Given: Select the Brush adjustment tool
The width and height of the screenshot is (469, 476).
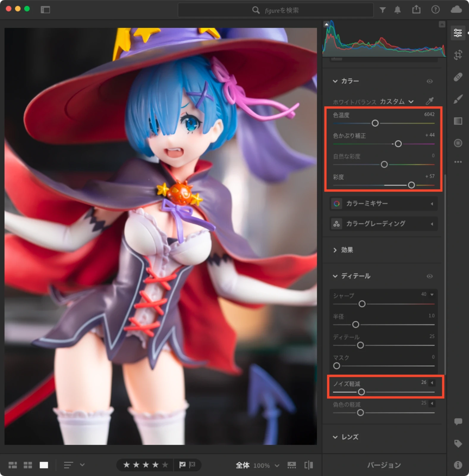Looking at the screenshot, I should [458, 99].
